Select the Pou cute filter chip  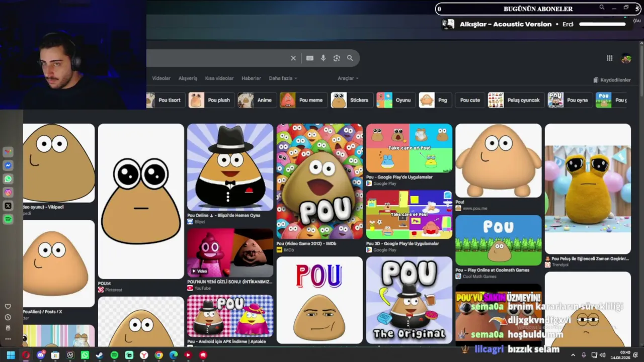[470, 100]
